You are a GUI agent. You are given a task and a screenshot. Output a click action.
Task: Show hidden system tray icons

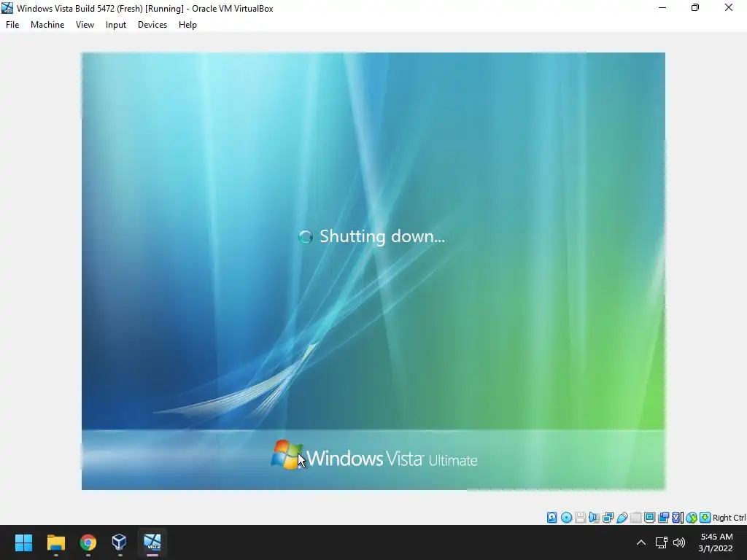pyautogui.click(x=641, y=542)
